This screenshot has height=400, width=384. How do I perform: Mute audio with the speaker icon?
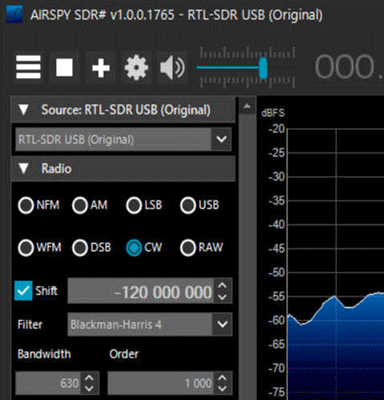(172, 68)
